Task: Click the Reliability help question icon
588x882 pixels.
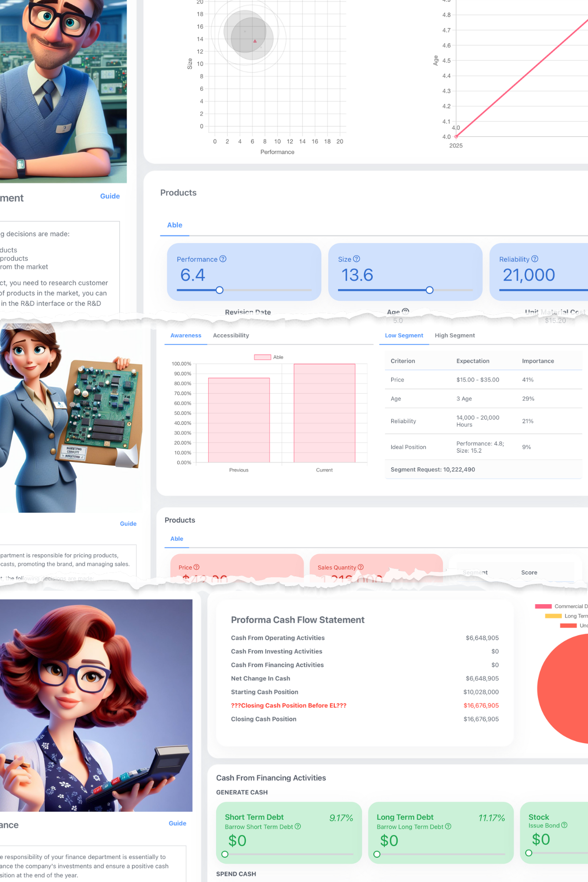Action: [535, 259]
